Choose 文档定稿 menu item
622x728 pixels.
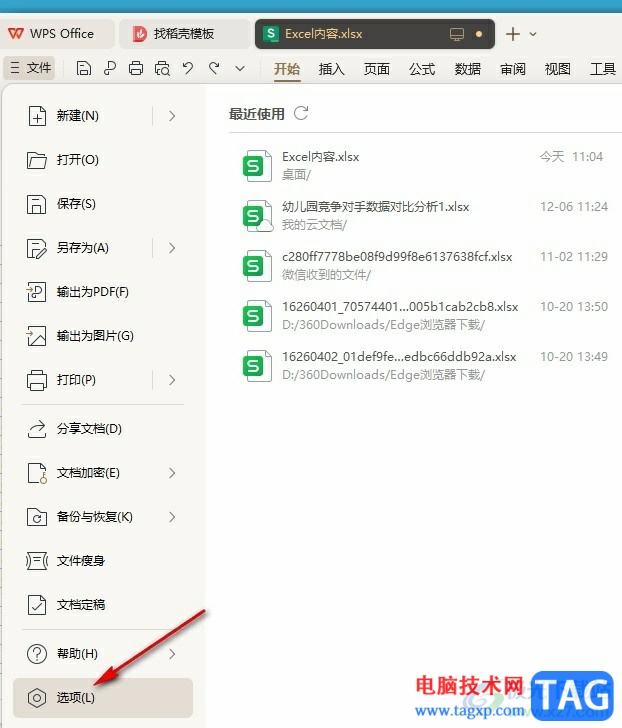point(103,605)
